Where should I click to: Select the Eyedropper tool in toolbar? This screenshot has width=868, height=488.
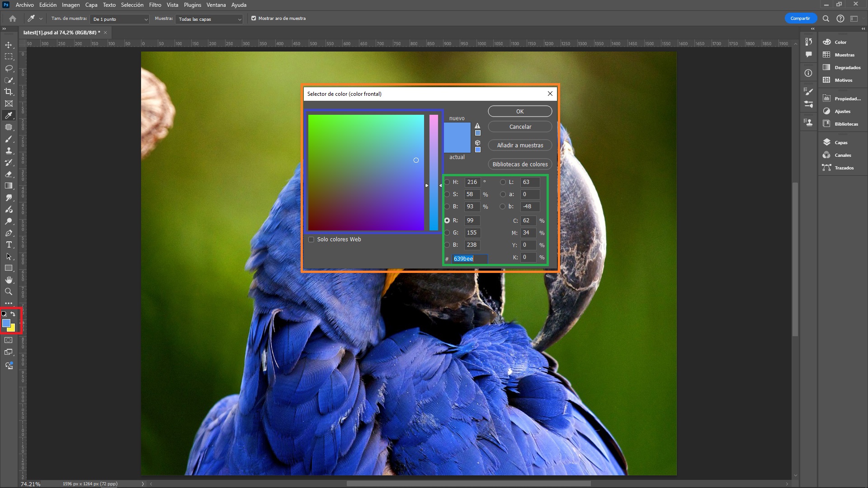9,115
